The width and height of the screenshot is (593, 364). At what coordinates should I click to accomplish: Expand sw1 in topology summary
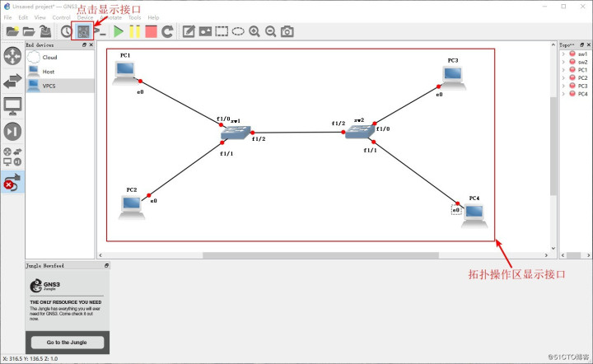coord(563,54)
